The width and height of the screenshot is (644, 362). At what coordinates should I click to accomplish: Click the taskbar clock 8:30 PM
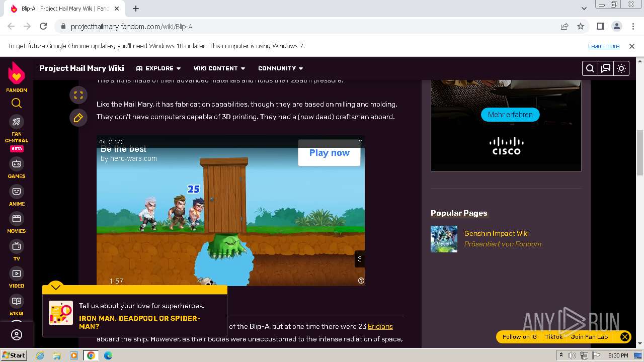pyautogui.click(x=618, y=355)
